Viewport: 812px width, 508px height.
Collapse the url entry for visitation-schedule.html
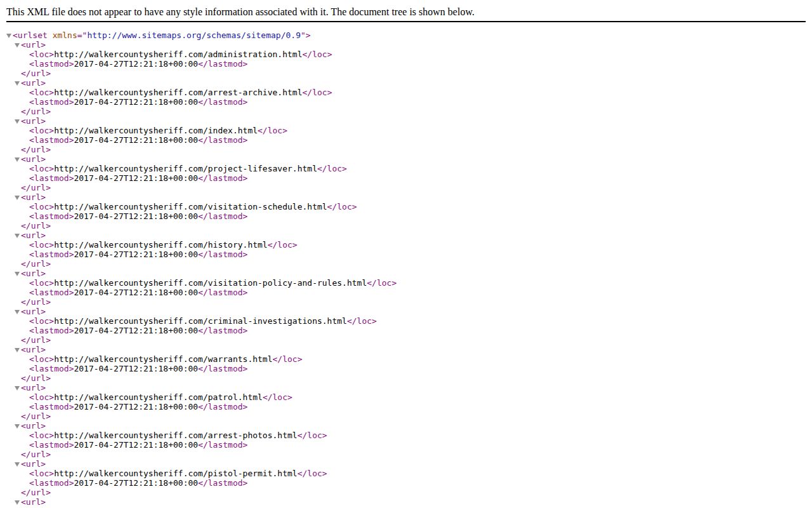(x=17, y=197)
